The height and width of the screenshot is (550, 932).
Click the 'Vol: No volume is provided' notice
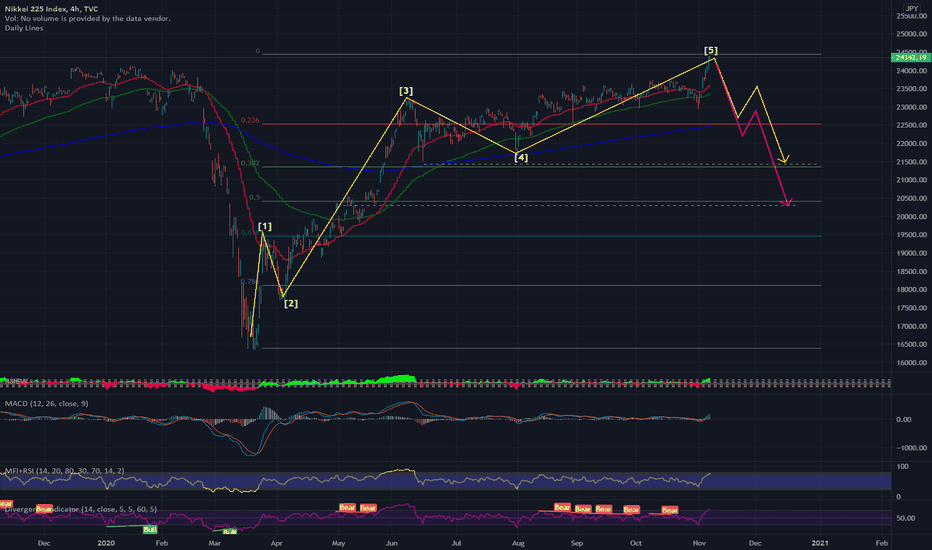point(87,18)
